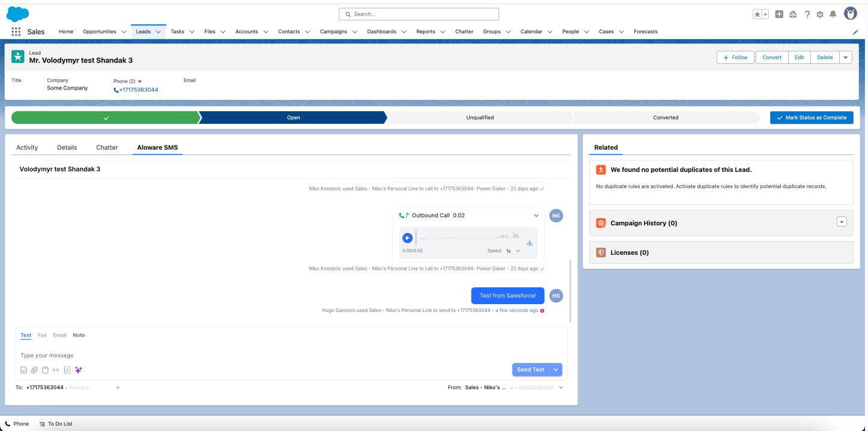868x431 pixels.
Task: Switch to the Details tab
Action: click(67, 147)
